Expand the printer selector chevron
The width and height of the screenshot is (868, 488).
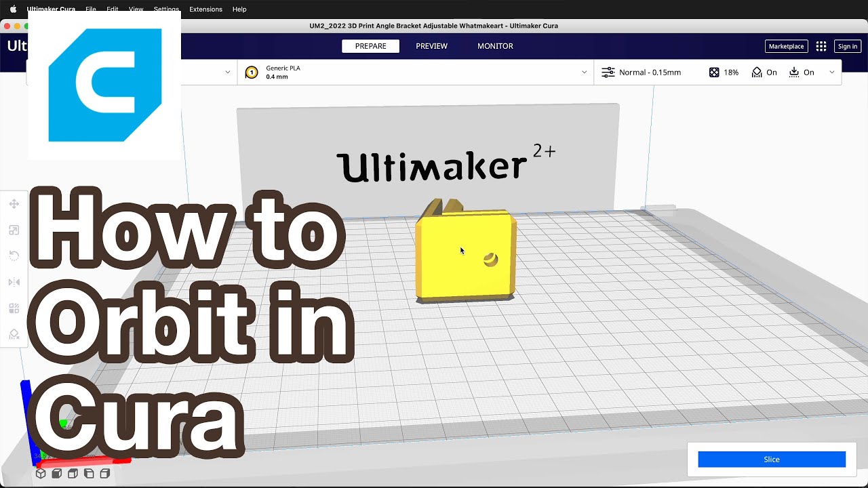point(228,73)
